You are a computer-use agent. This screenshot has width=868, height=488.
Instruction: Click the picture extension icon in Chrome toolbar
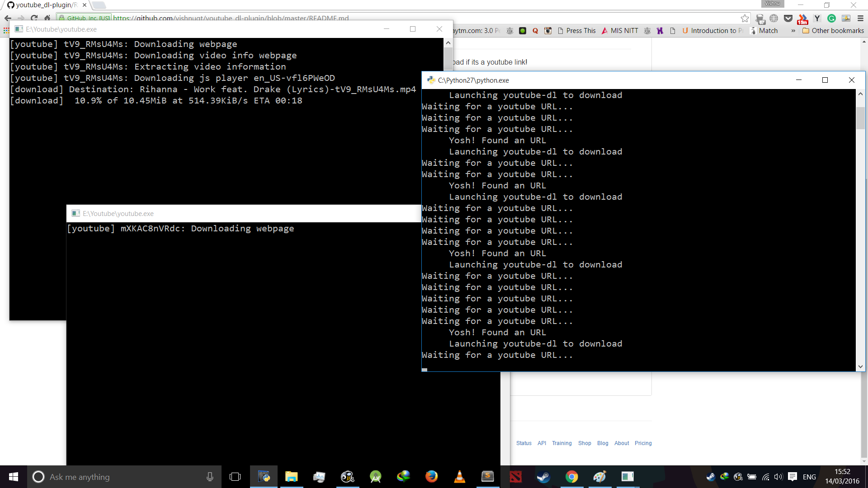(846, 18)
